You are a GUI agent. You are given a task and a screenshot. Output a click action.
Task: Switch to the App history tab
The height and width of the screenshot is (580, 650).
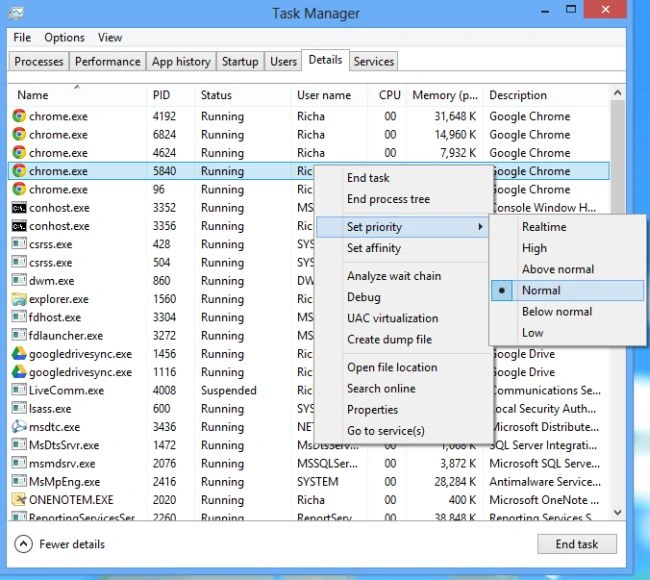tap(181, 61)
